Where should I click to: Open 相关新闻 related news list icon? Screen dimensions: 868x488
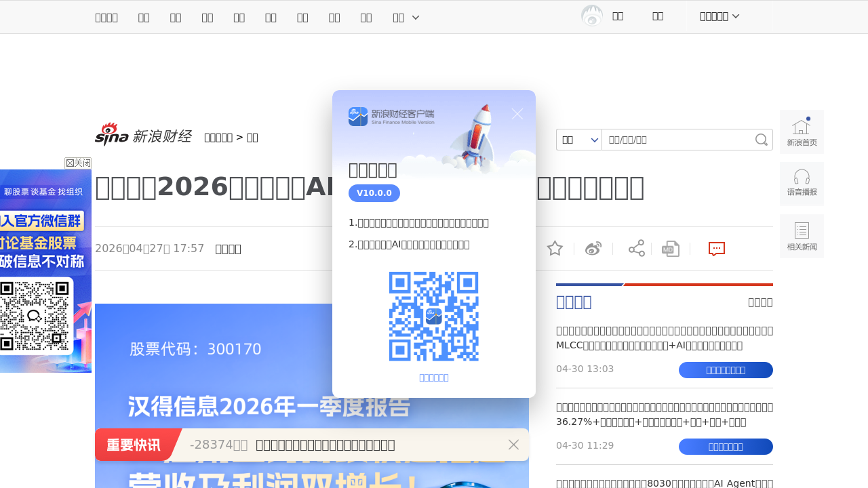click(802, 236)
